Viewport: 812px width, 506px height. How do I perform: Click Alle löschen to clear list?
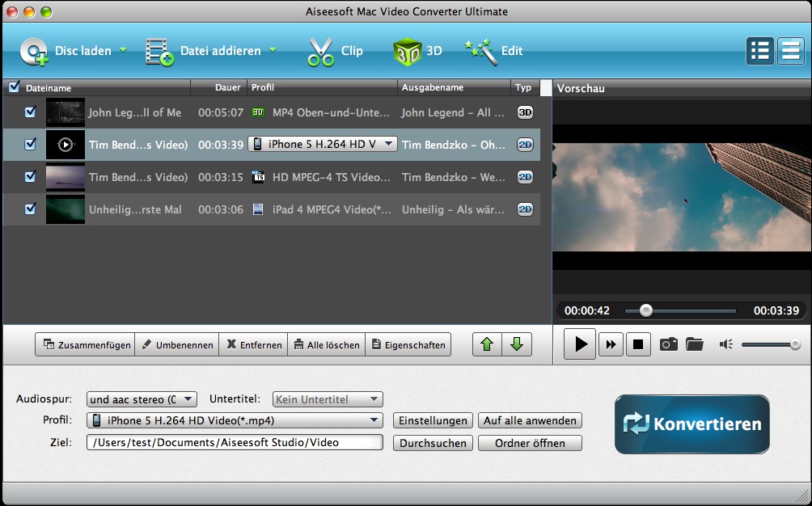click(326, 344)
